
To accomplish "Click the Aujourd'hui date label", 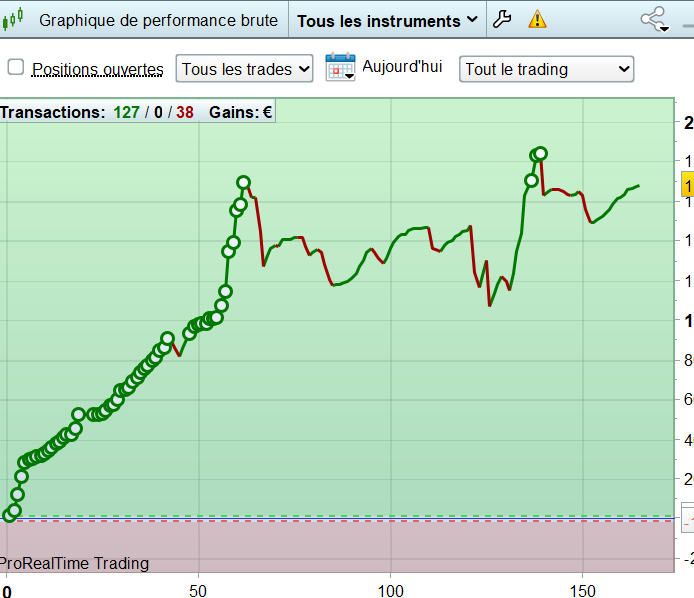I will point(402,66).
